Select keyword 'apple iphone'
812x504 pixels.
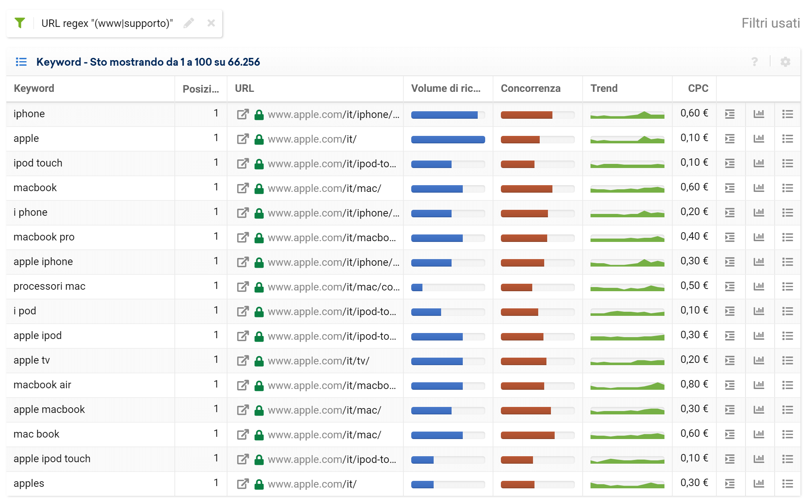click(x=43, y=262)
